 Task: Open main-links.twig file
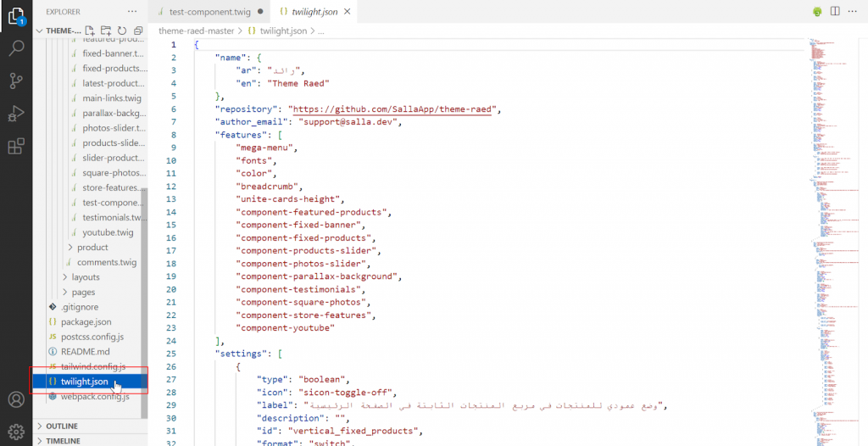112,98
